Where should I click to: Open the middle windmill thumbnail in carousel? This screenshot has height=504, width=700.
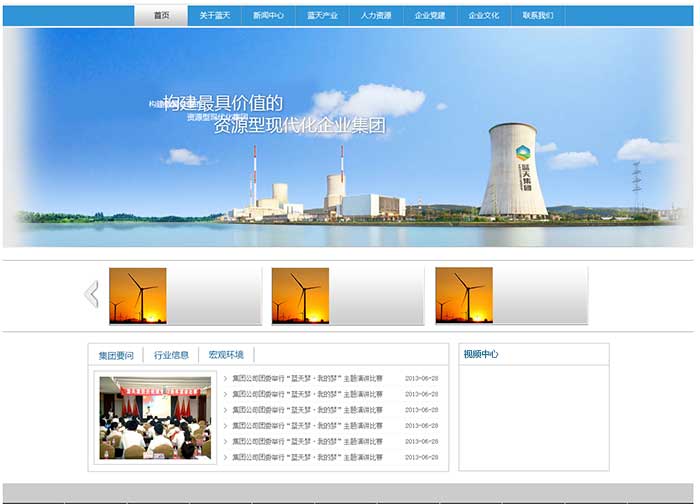pos(300,295)
